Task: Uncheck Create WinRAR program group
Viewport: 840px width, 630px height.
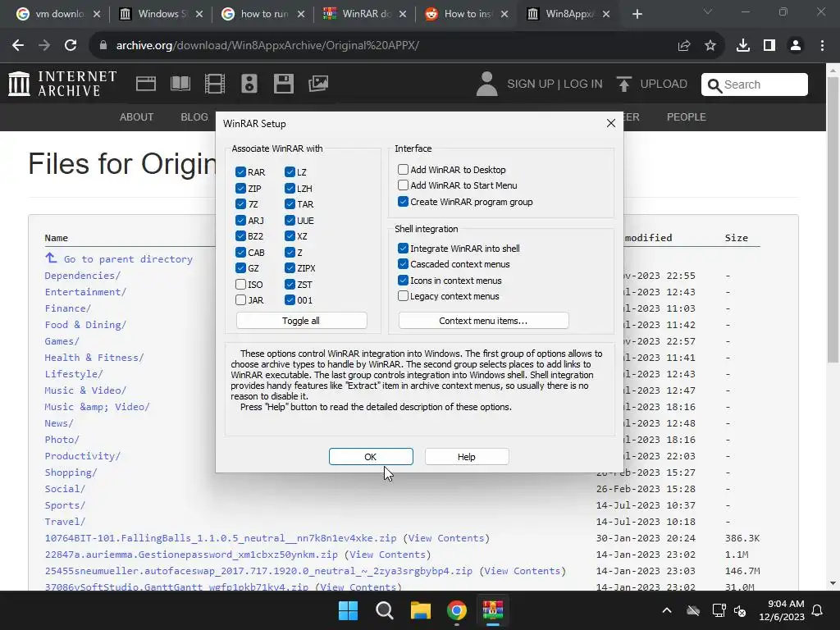Action: click(403, 202)
